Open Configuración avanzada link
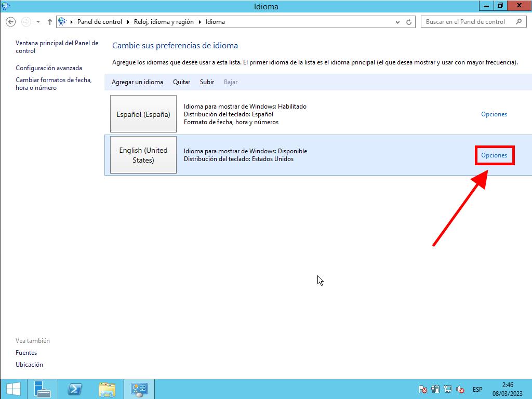Image resolution: width=532 pixels, height=399 pixels. (49, 68)
